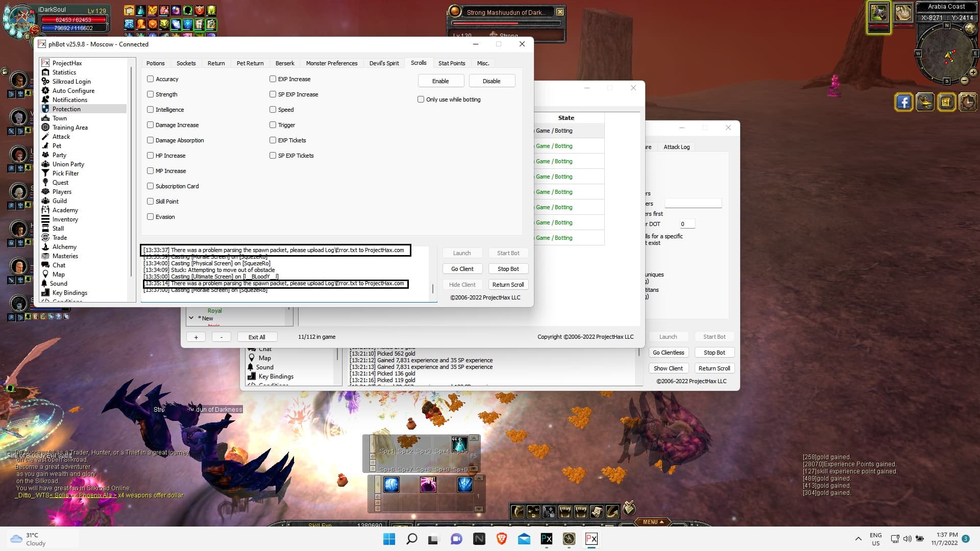
Task: Open the Guild section in sidebar
Action: [x=60, y=201]
